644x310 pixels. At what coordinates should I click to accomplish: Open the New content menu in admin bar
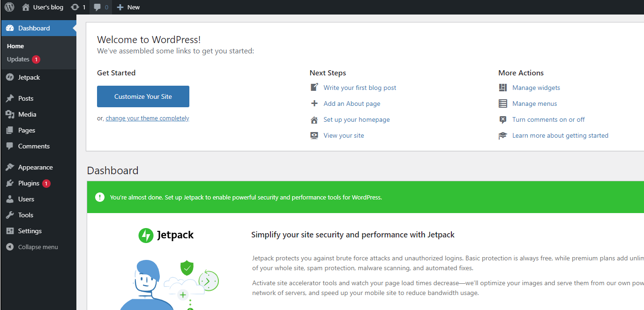(x=128, y=7)
